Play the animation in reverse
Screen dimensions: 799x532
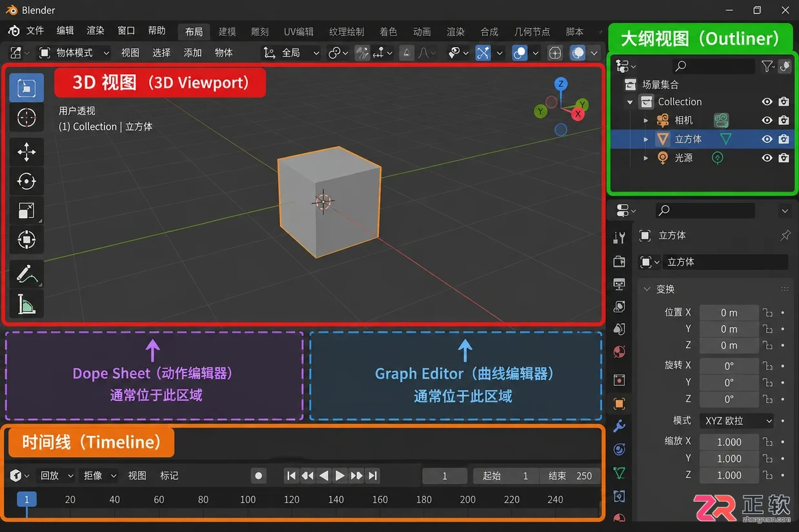(324, 476)
